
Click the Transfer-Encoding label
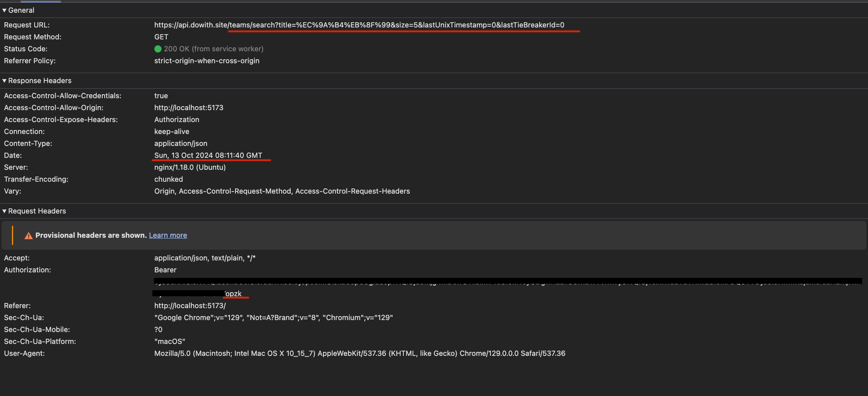pos(36,179)
